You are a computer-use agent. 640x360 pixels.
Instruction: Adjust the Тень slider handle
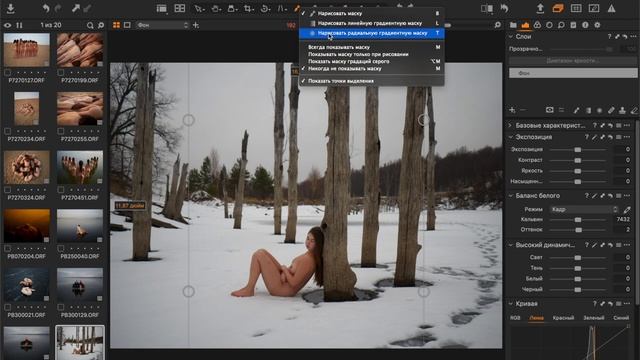(578, 268)
